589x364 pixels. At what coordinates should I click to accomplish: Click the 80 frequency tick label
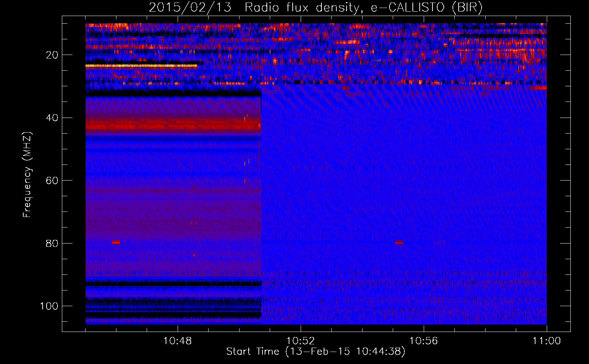pyautogui.click(x=52, y=243)
